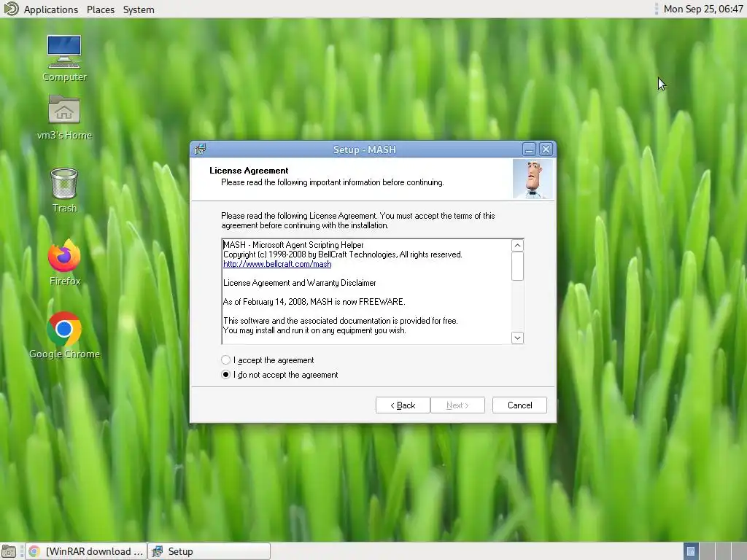Image resolution: width=747 pixels, height=560 pixels.
Task: Select the active workspace switcher square
Action: point(691,551)
